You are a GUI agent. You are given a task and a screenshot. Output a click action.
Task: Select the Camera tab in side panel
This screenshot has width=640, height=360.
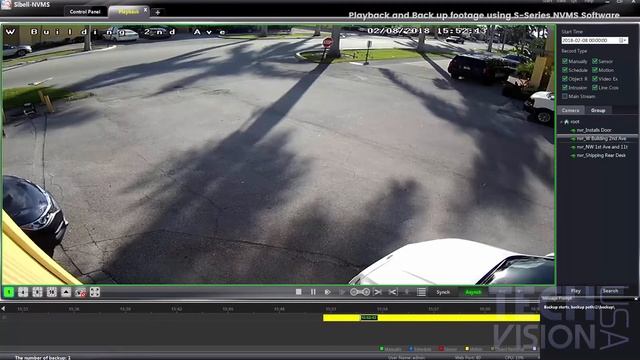pyautogui.click(x=570, y=110)
